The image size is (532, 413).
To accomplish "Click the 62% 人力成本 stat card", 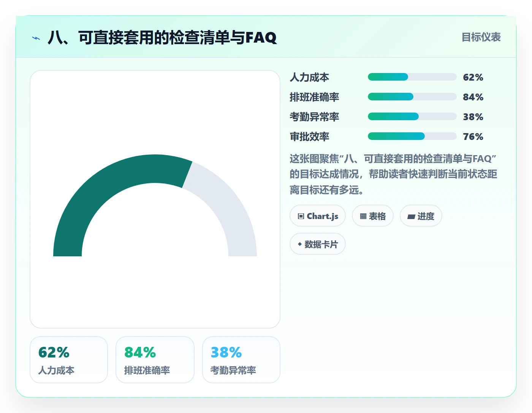I will 69,360.
